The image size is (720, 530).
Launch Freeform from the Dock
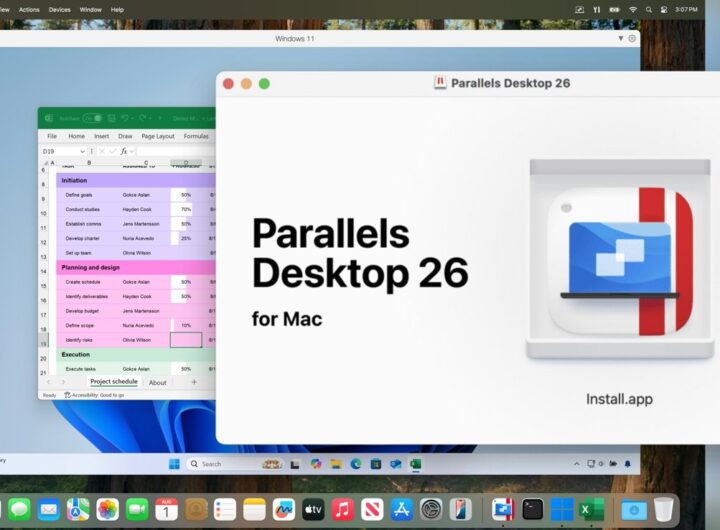click(284, 509)
